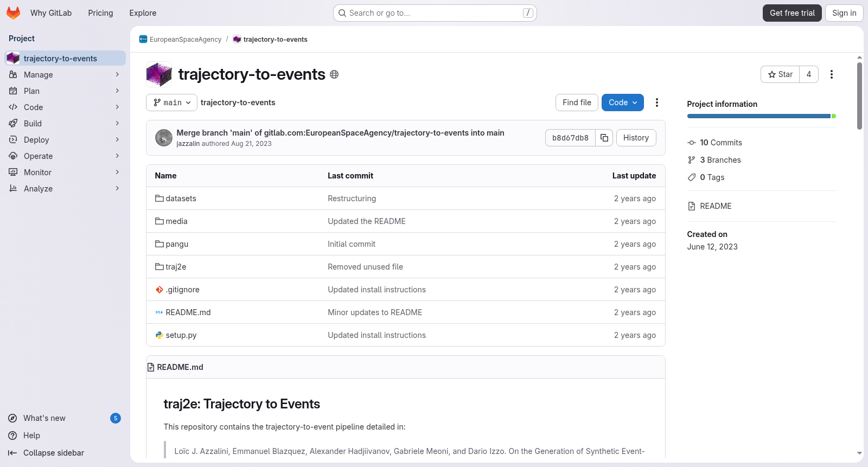Click the Operate icon in sidebar
The image size is (868, 467).
tap(13, 156)
